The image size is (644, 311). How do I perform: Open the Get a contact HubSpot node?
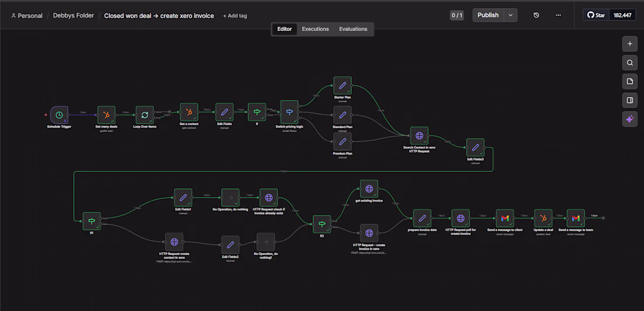pos(189,112)
